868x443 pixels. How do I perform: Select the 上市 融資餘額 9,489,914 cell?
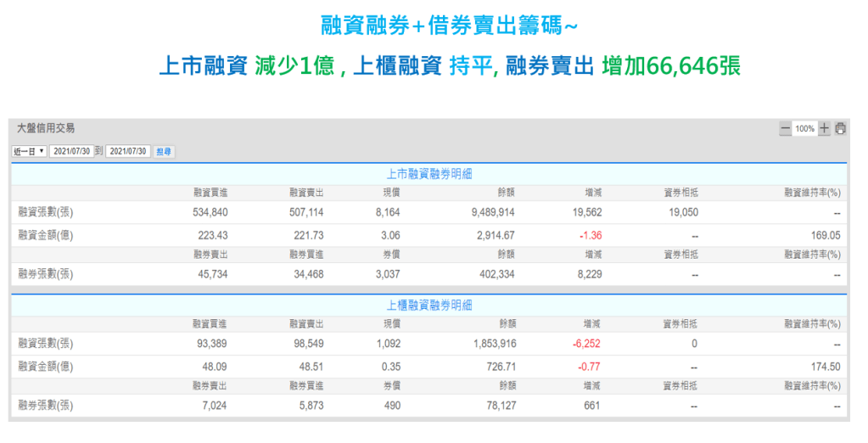[x=490, y=212]
